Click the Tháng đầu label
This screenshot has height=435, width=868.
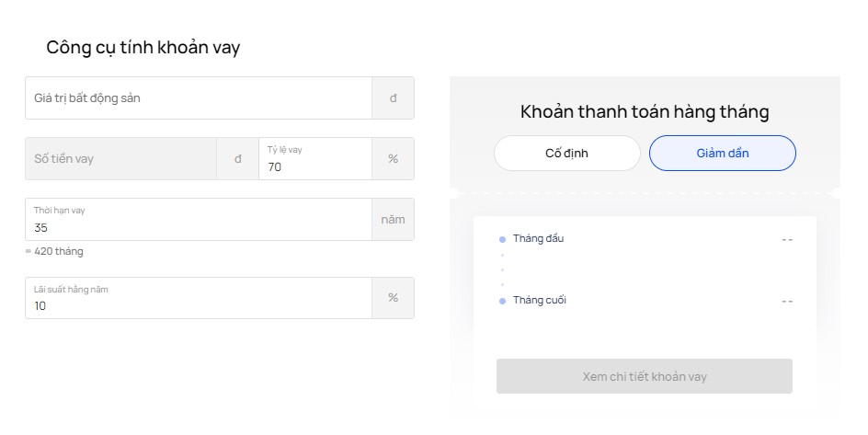pos(538,238)
